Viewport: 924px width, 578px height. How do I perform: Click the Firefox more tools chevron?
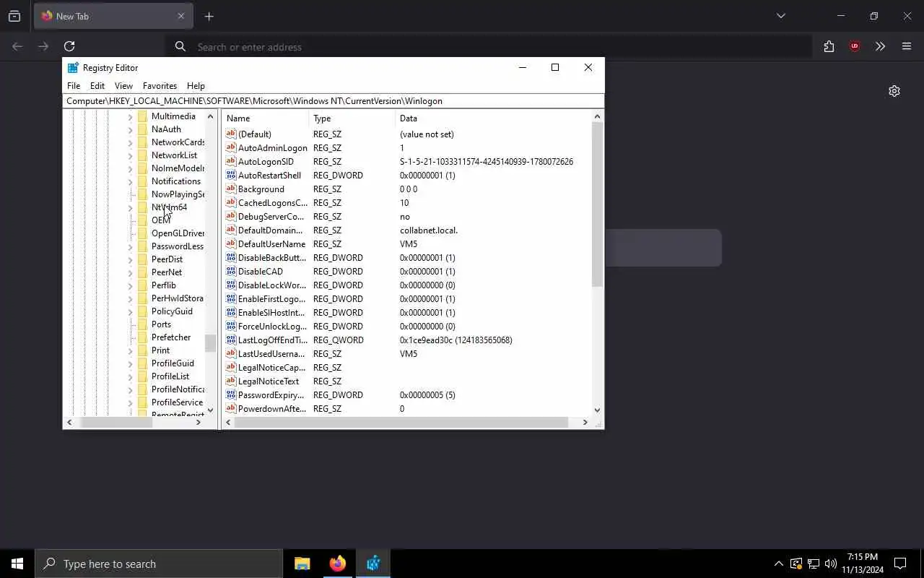tap(880, 46)
